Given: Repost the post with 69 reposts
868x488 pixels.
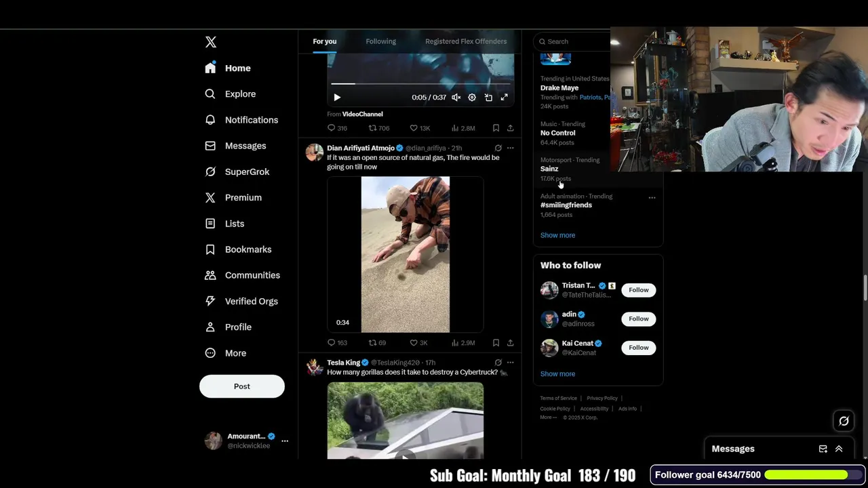Looking at the screenshot, I should (377, 343).
